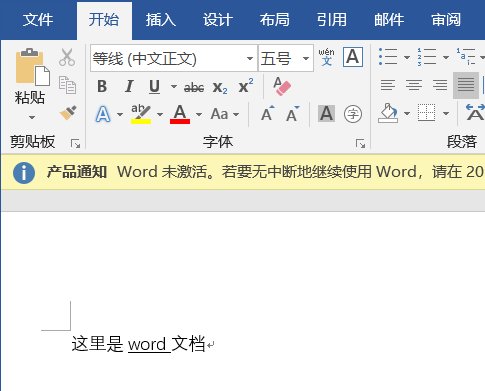This screenshot has width=485, height=391.
Task: Expand the Paste options arrow
Action: pos(32,117)
